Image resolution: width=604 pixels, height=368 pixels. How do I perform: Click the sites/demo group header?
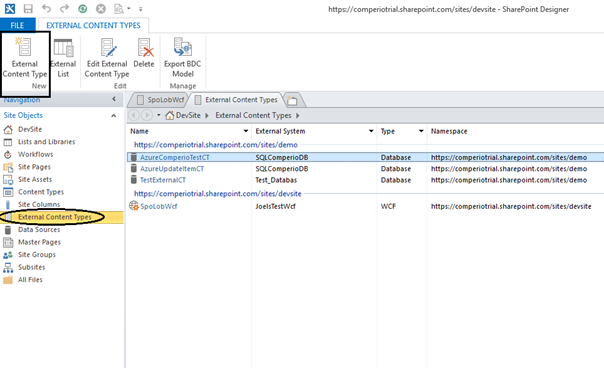pos(216,145)
